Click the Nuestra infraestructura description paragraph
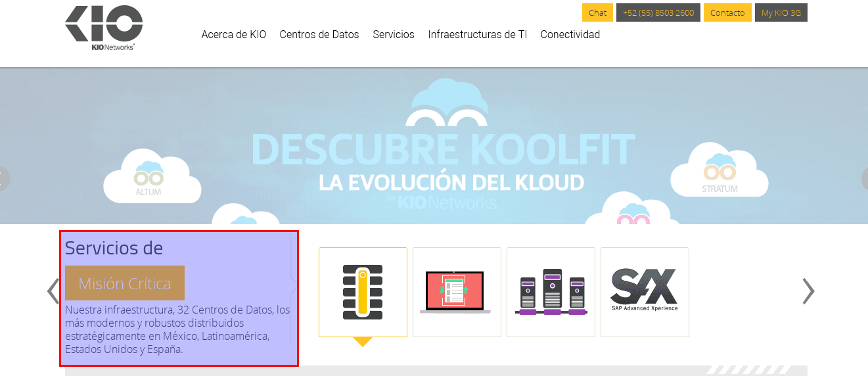 [x=177, y=329]
